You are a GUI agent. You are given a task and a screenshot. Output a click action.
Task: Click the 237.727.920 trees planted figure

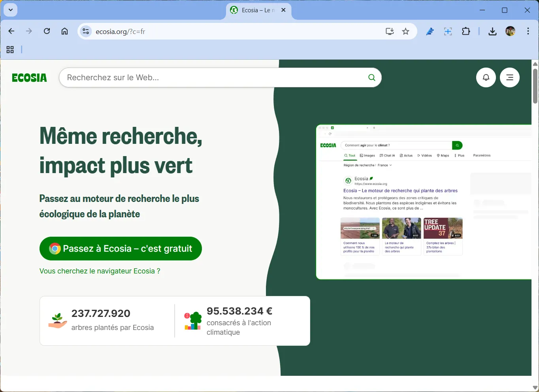pyautogui.click(x=101, y=313)
